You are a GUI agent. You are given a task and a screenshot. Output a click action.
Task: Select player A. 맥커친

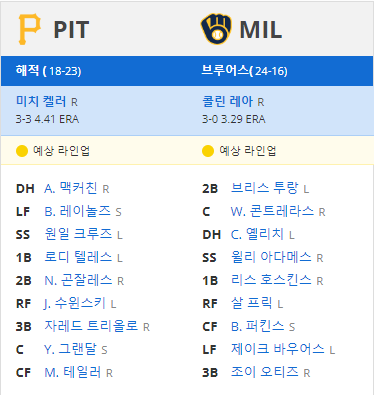71,188
